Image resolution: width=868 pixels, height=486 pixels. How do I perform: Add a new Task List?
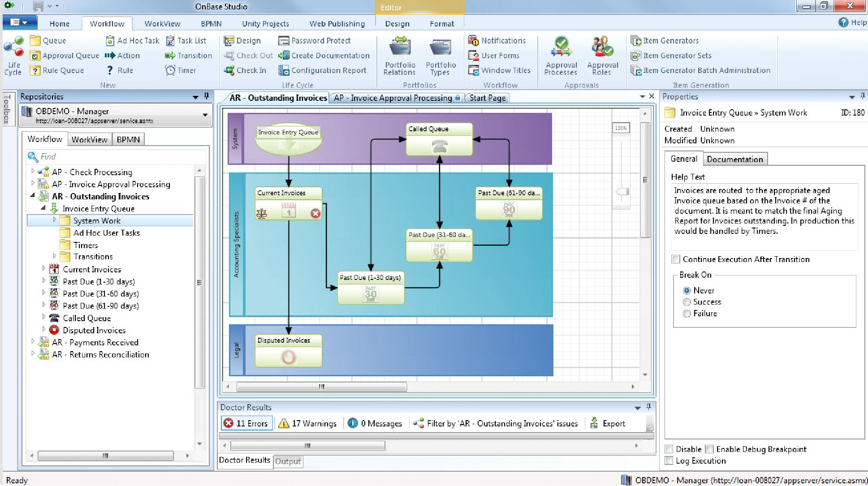point(186,41)
